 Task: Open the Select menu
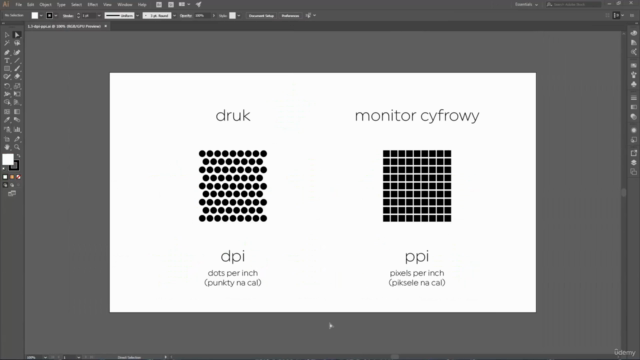coord(76,4)
